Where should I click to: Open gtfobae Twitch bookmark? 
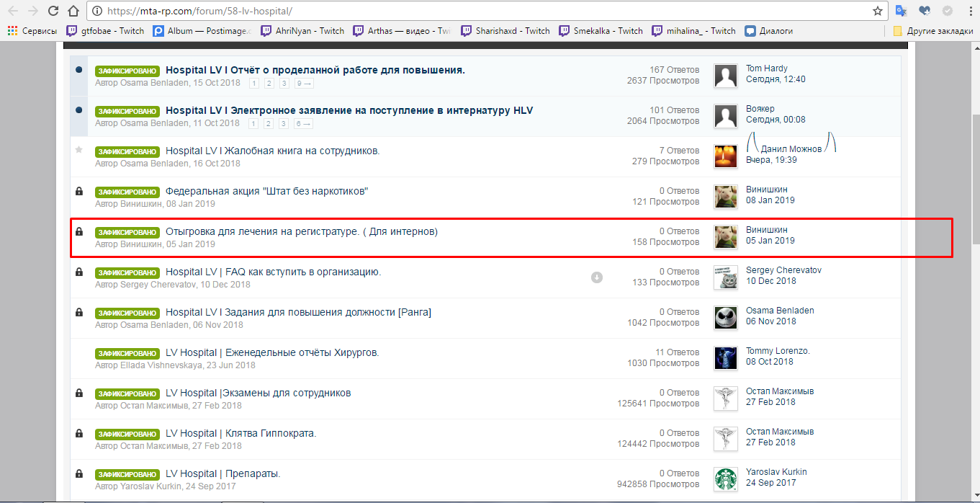[x=105, y=31]
